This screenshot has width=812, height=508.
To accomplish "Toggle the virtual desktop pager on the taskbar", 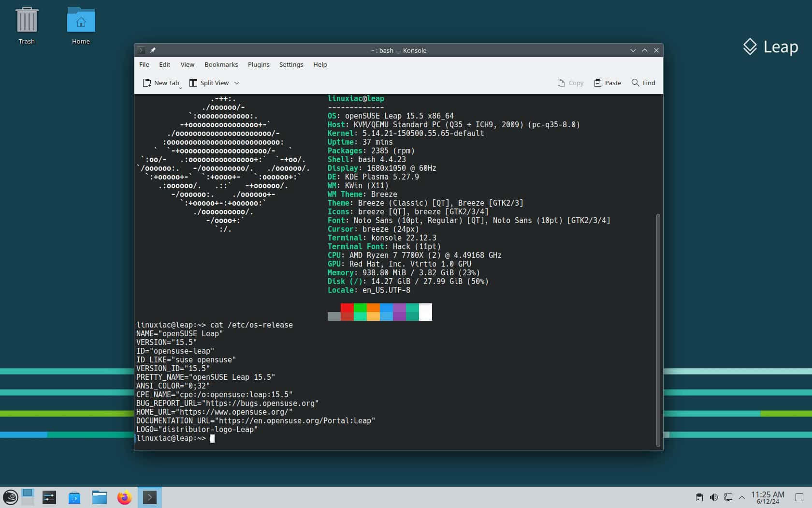I will (x=29, y=497).
